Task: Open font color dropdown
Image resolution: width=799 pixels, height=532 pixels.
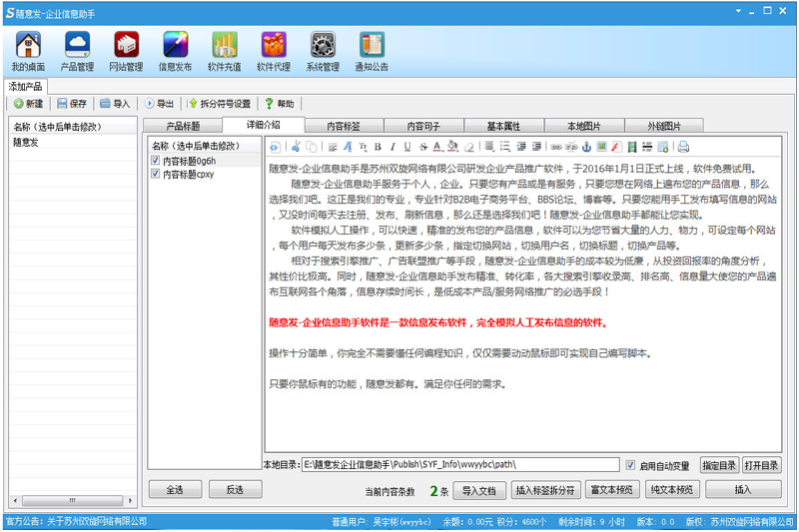Action: [437, 147]
